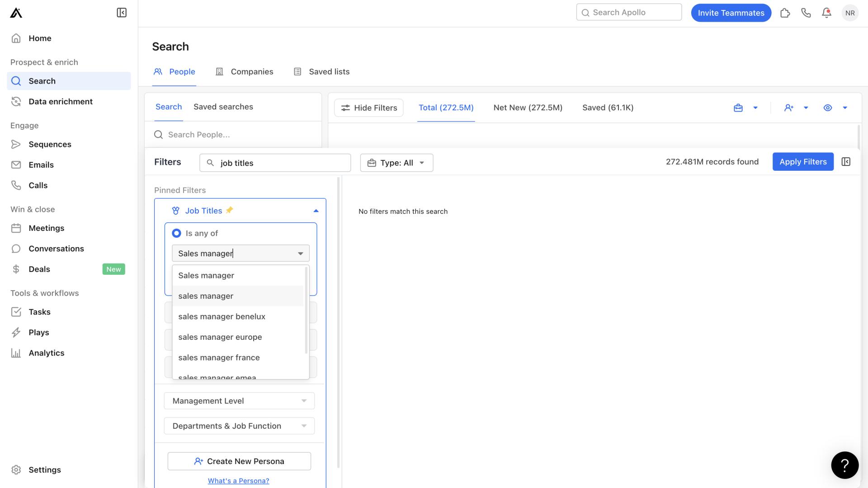Click the Apply Filters button
Viewport: 868px width, 488px height.
[803, 162]
